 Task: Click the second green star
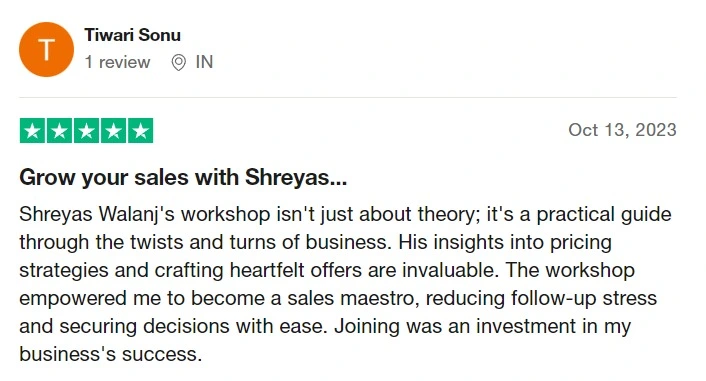point(59,131)
